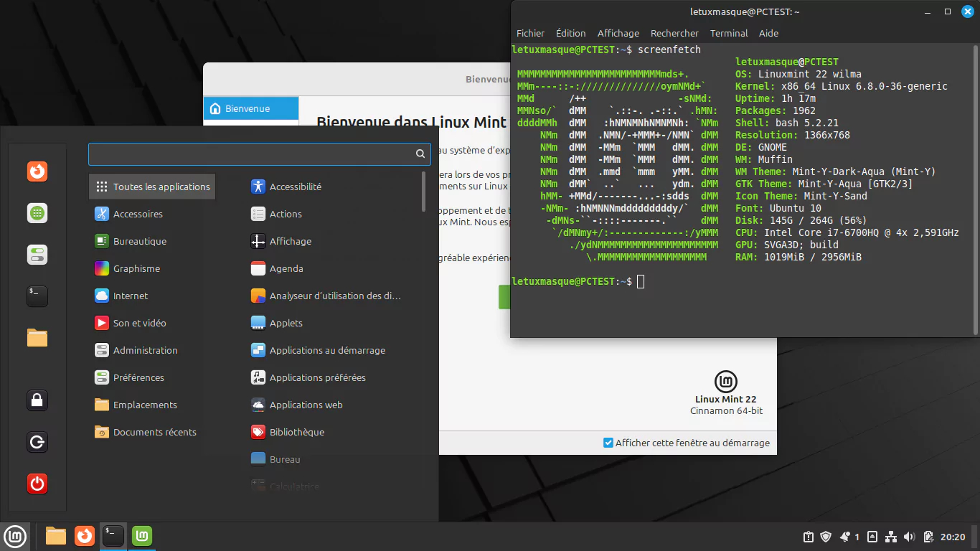The image size is (980, 551).
Task: Click the 'Toutes les applications' button
Action: click(x=152, y=187)
